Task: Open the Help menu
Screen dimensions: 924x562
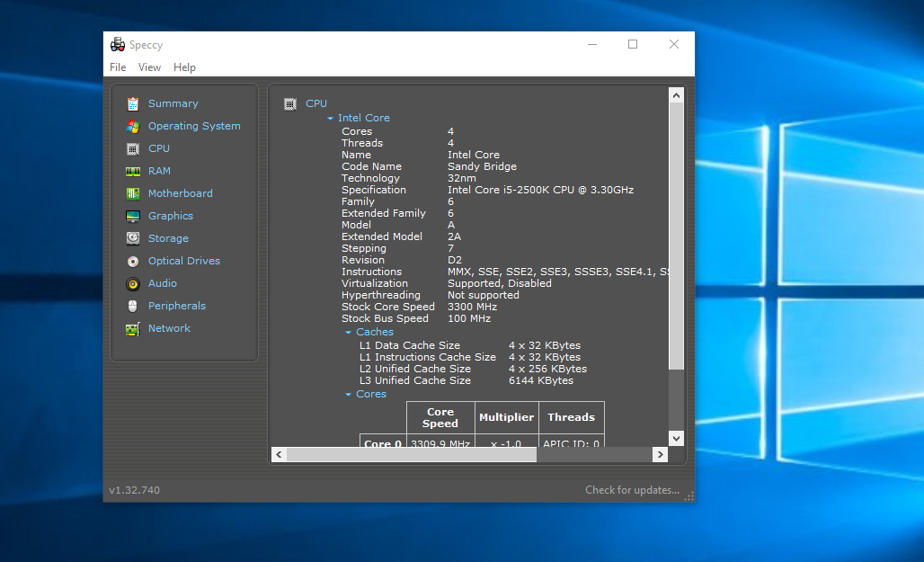Action: [184, 67]
